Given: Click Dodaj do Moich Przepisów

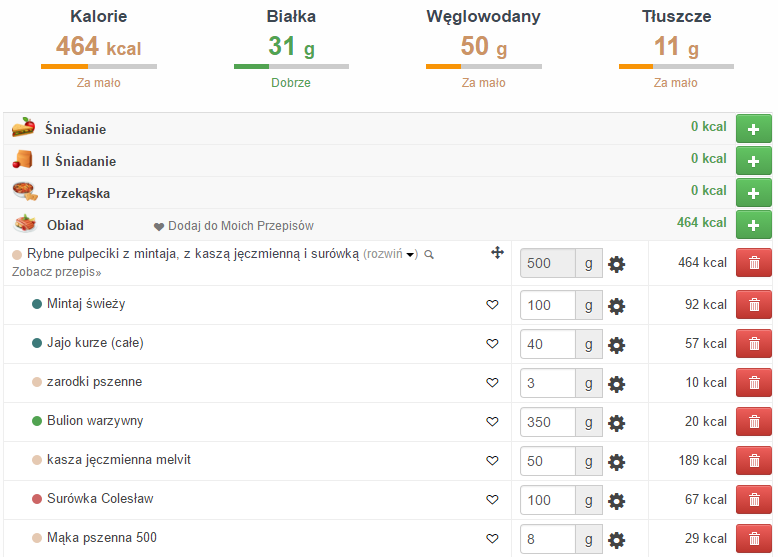Looking at the screenshot, I should point(239,226).
